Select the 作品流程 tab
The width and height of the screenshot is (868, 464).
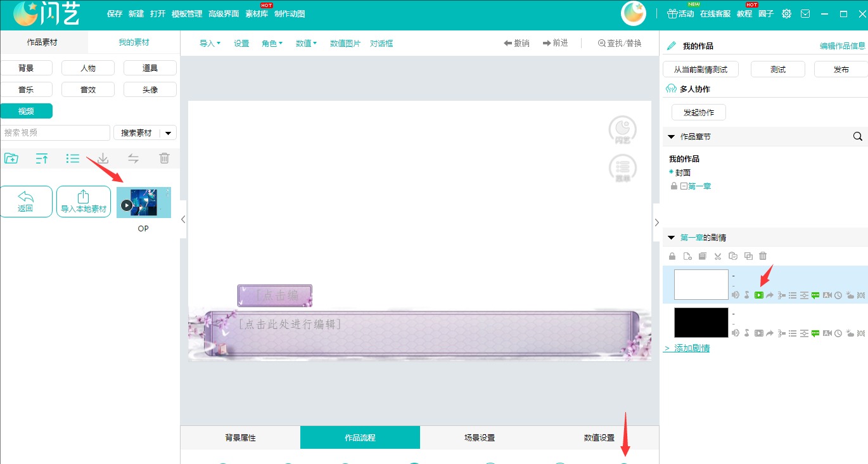coord(360,437)
